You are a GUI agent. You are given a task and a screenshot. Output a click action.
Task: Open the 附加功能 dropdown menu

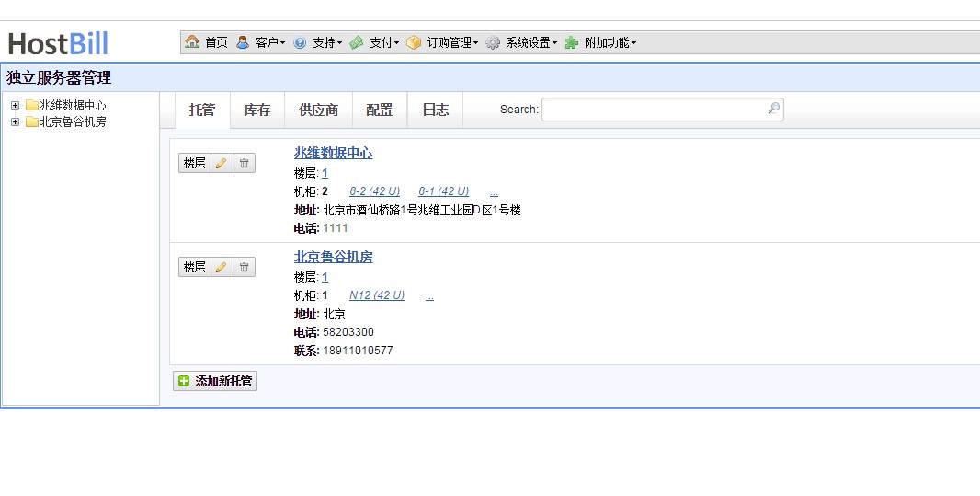point(610,42)
